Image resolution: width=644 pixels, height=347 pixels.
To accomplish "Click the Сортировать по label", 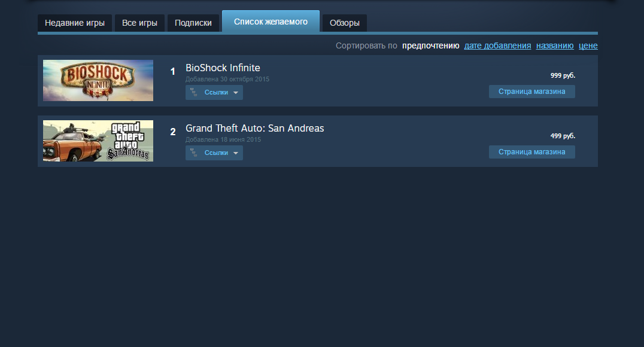I will tap(366, 45).
